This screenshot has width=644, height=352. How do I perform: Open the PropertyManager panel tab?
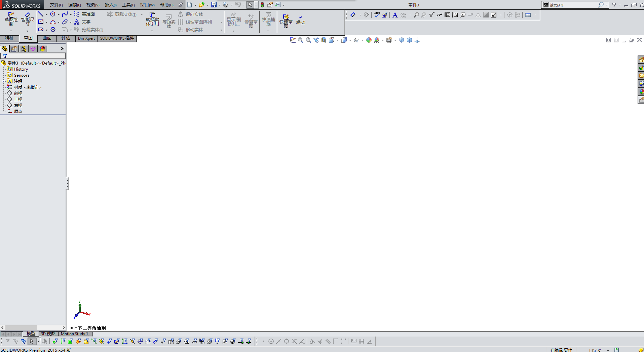[14, 49]
